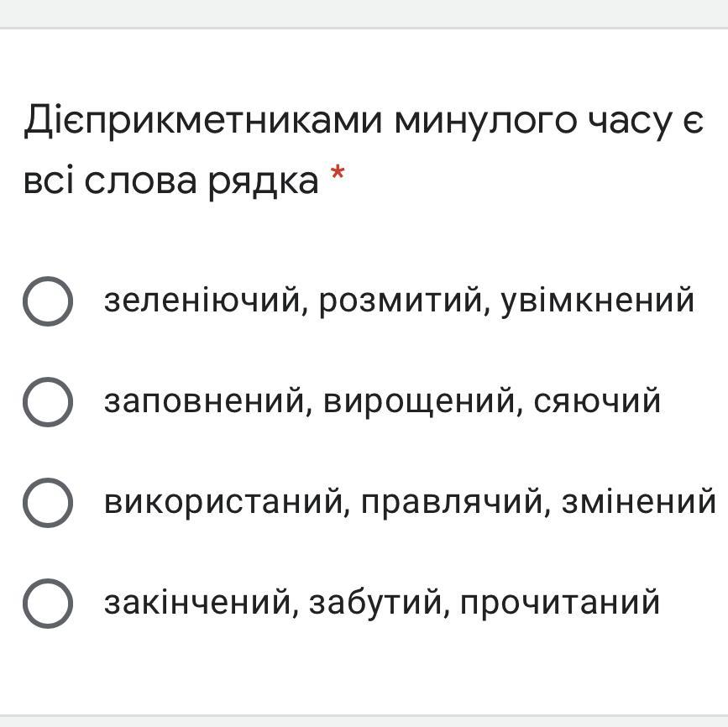The image size is (728, 727).
Task: Choose the radio circle beside 'заповнений, вирощений, сяючий'
Action: (x=47, y=401)
